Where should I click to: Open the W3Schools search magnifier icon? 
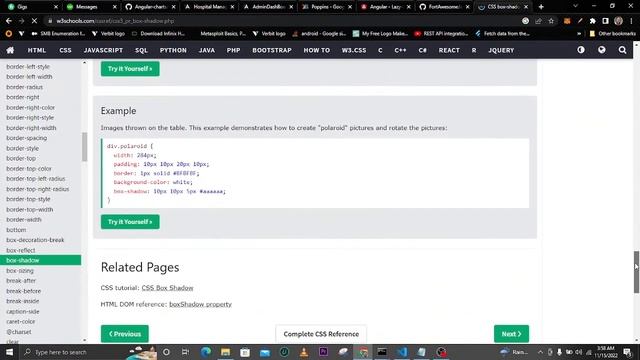point(622,50)
